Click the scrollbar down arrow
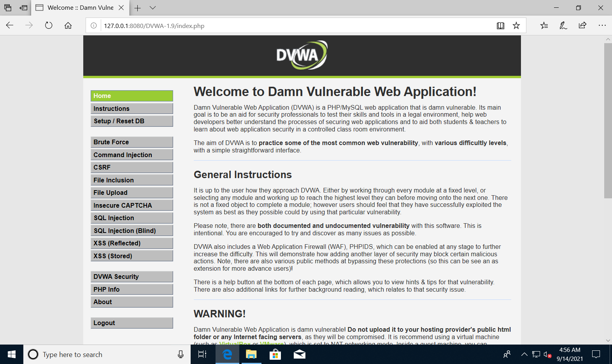612x364 pixels. point(608,340)
